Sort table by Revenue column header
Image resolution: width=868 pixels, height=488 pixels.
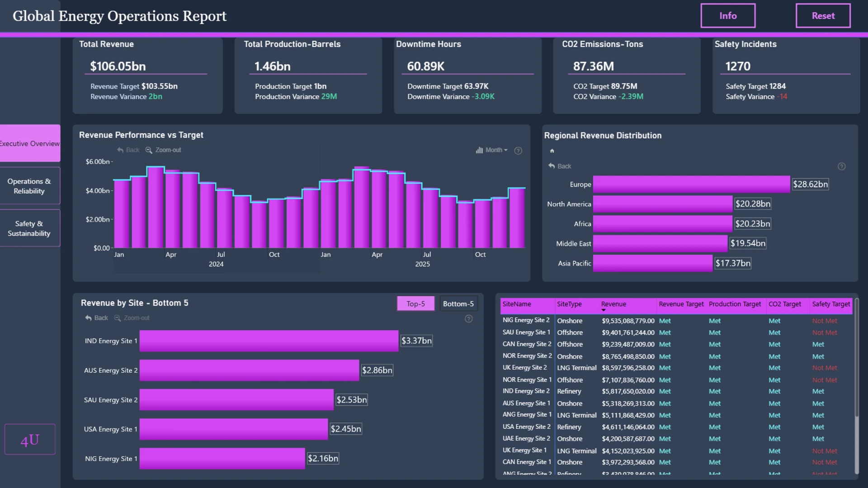(x=613, y=304)
